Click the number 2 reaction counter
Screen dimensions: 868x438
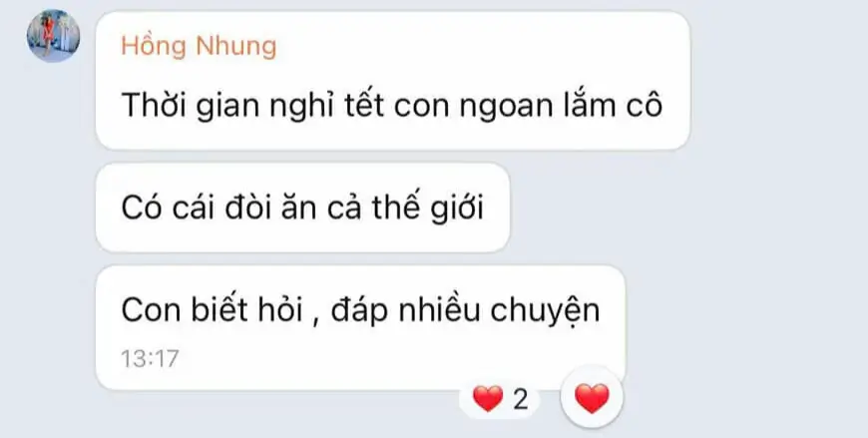pyautogui.click(x=521, y=400)
